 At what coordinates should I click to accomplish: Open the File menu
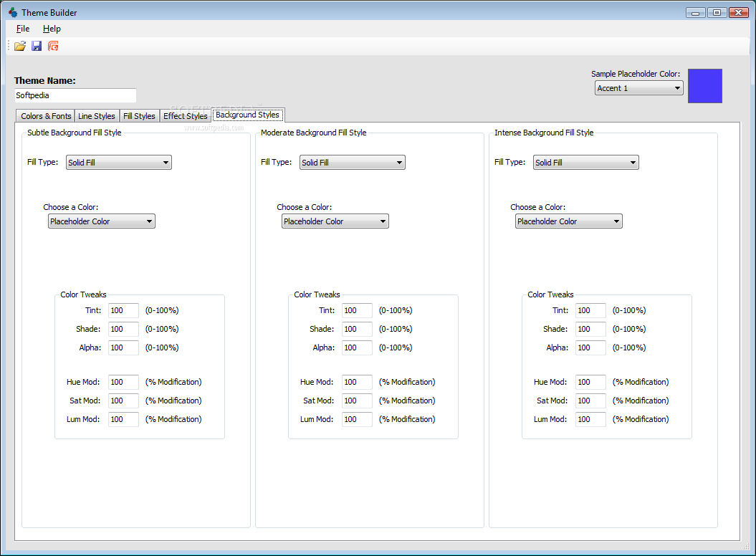click(x=23, y=29)
